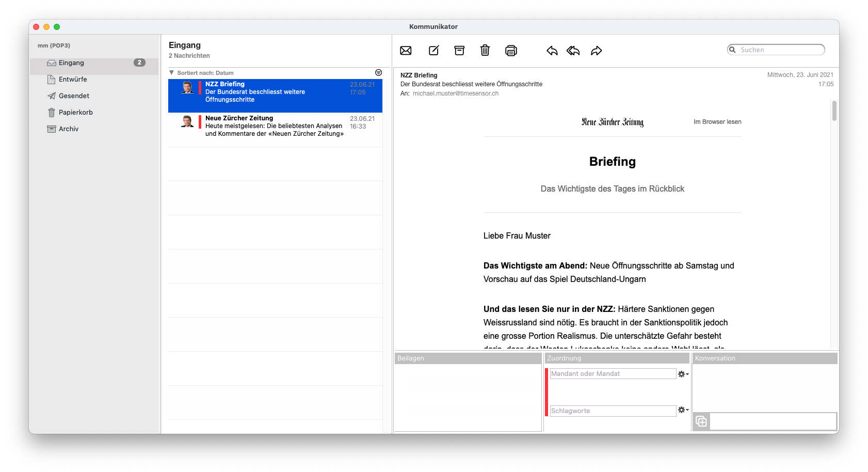The width and height of the screenshot is (868, 472).
Task: Click the Papierkorb trash can icon
Action: coord(52,113)
